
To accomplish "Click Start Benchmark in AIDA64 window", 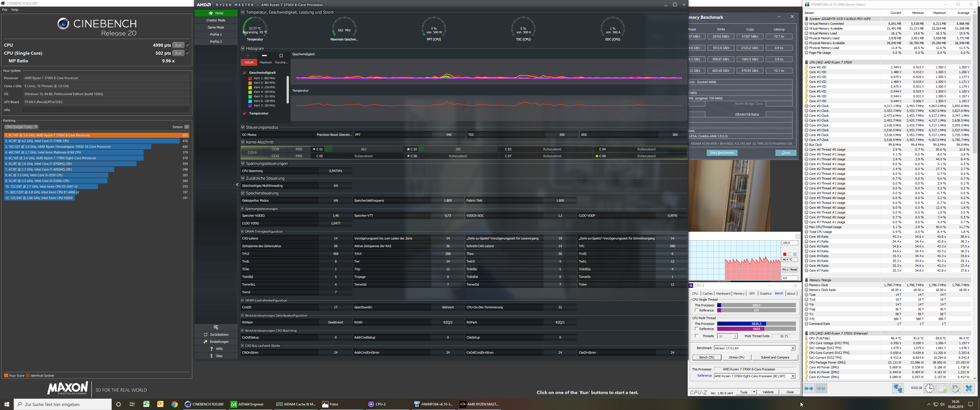I will (x=722, y=153).
